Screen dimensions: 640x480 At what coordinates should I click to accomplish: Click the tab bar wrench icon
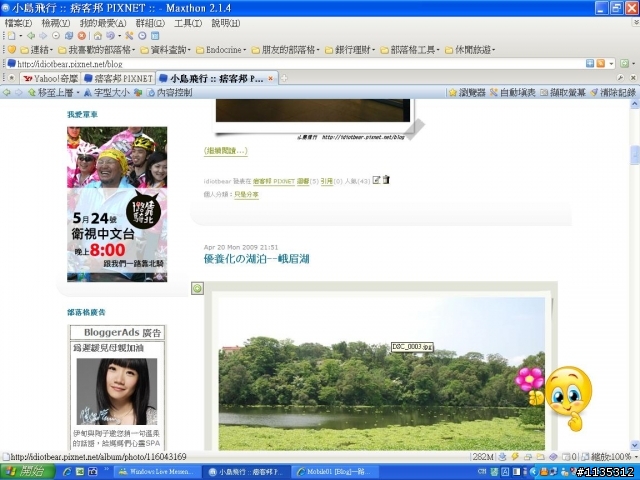click(620, 78)
